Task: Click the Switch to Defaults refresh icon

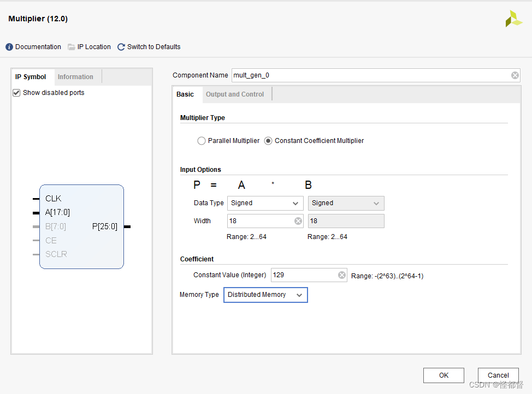Action: pyautogui.click(x=121, y=47)
